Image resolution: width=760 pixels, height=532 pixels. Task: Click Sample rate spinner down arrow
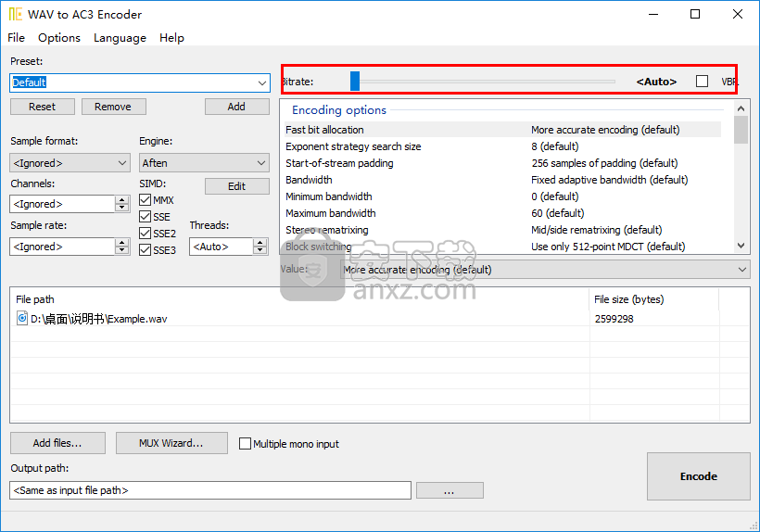(122, 250)
